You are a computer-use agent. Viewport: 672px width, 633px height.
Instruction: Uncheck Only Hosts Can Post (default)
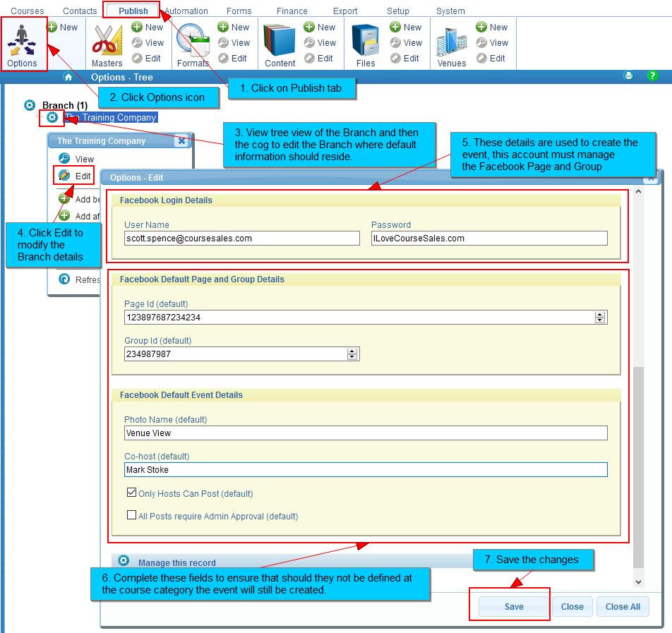pyautogui.click(x=131, y=493)
